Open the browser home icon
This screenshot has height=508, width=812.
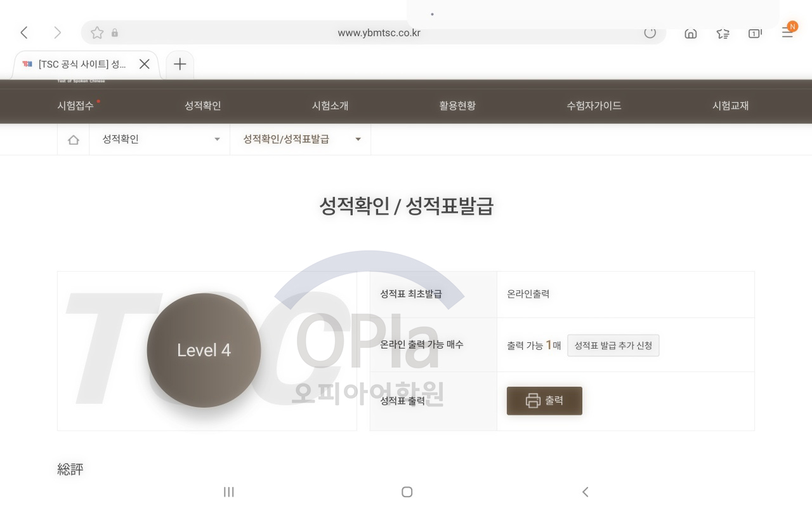691,33
